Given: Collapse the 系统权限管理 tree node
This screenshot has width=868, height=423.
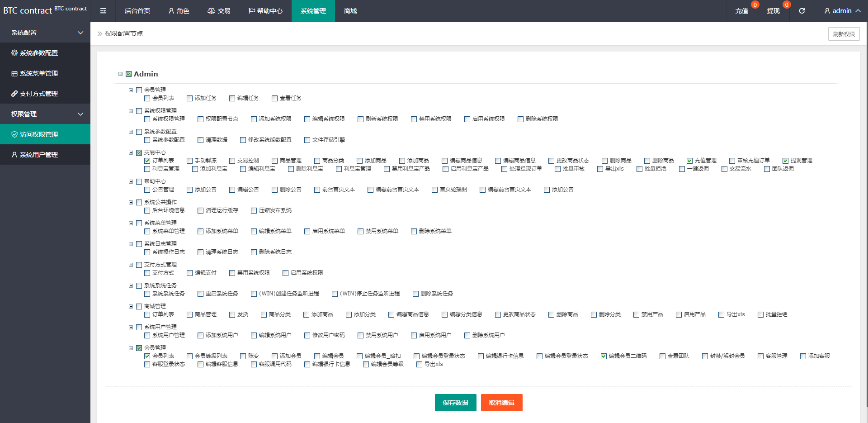Looking at the screenshot, I should click(x=131, y=111).
